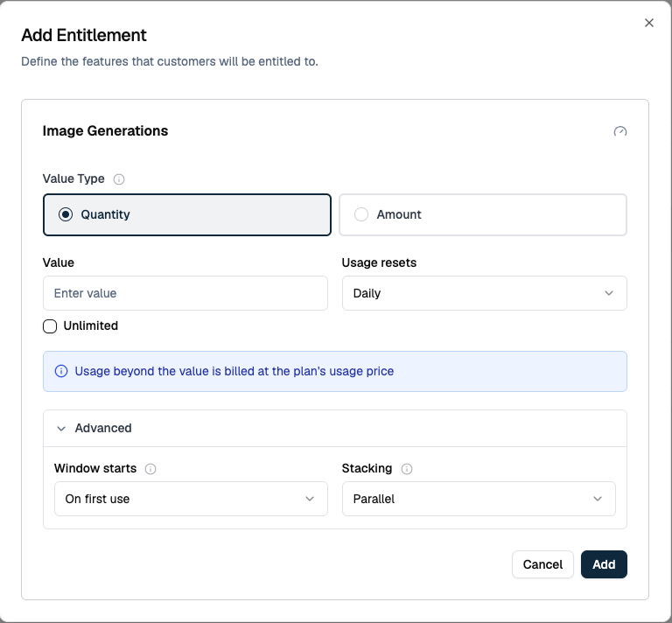Enable the Unlimited checkbox
Viewport: 672px width, 623px height.
coord(50,326)
